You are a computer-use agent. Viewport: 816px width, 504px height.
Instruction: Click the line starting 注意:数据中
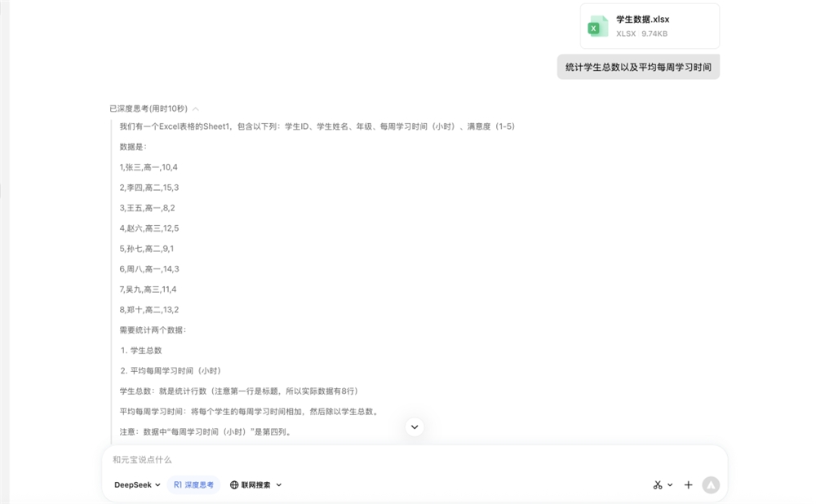click(x=206, y=431)
